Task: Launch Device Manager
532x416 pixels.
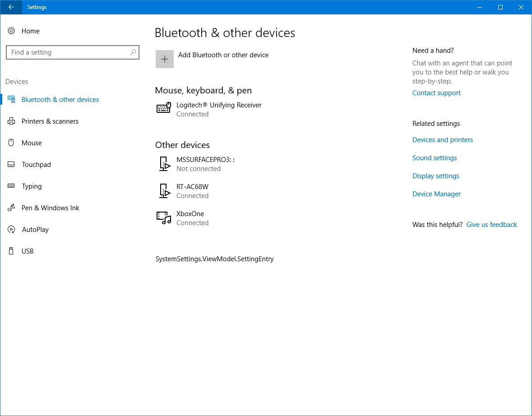Action: click(x=436, y=194)
